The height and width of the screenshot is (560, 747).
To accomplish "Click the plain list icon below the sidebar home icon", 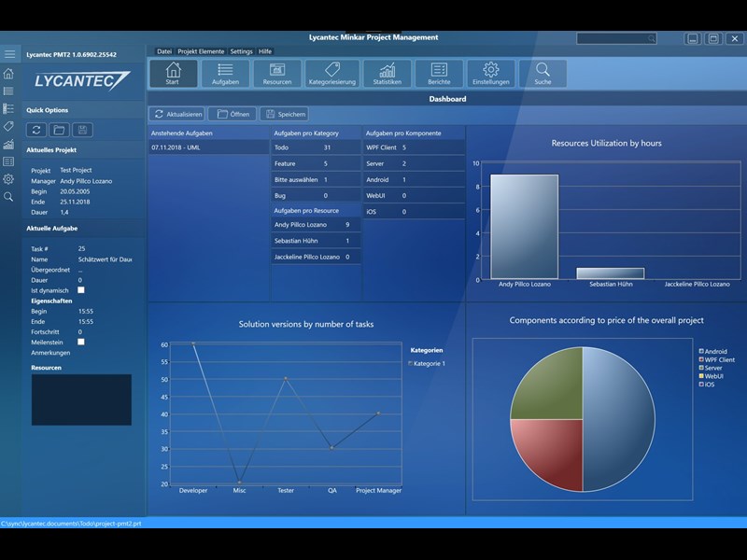I will click(x=8, y=91).
